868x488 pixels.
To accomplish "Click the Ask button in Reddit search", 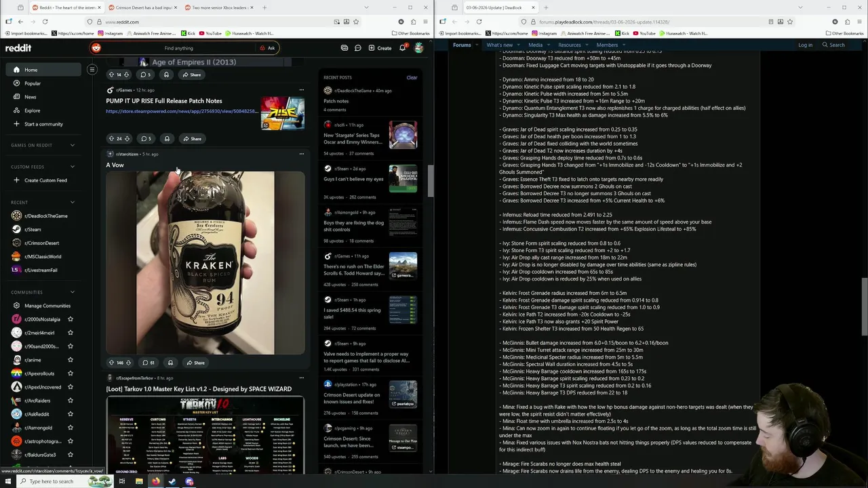I will click(268, 48).
